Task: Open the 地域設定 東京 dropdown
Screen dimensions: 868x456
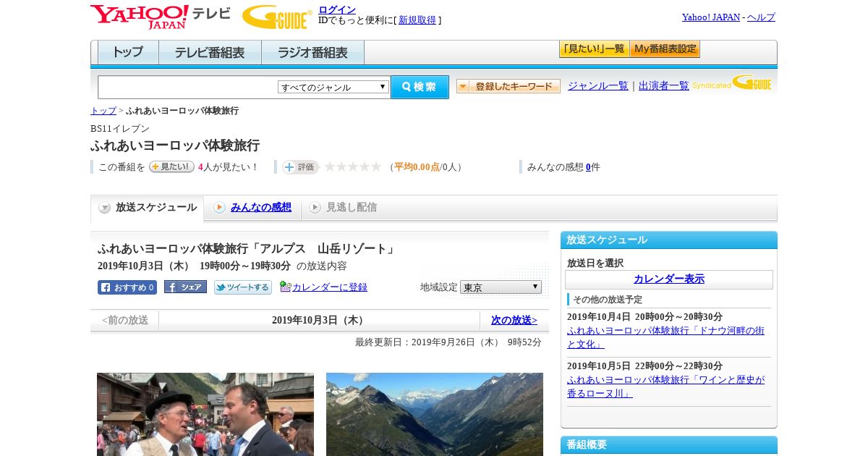Action: 501,287
